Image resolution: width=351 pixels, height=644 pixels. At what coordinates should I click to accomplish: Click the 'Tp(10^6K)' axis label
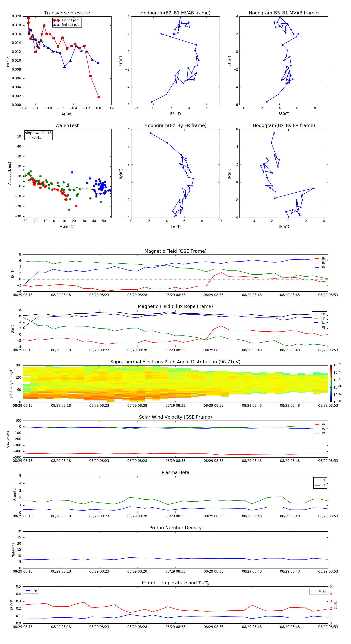pos(11,605)
